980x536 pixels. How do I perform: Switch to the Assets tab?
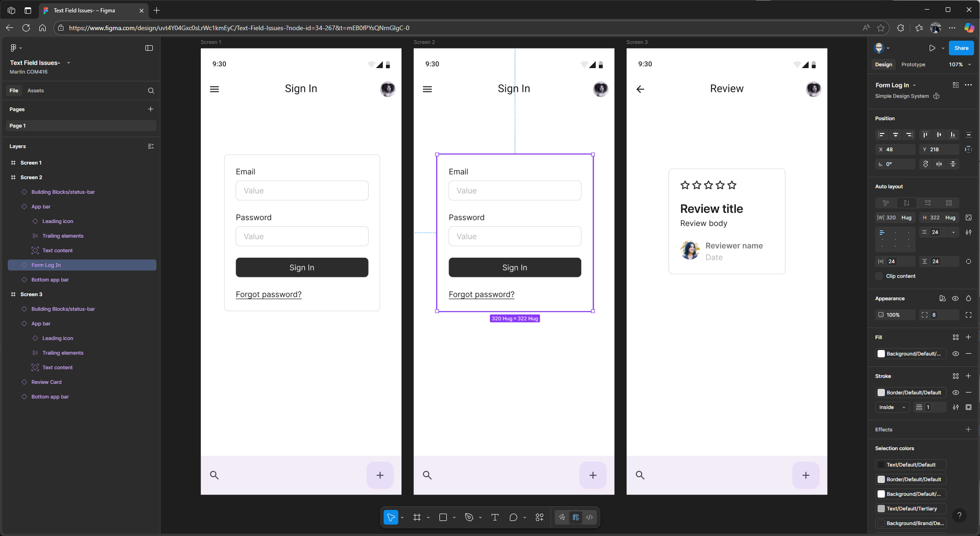pyautogui.click(x=35, y=90)
